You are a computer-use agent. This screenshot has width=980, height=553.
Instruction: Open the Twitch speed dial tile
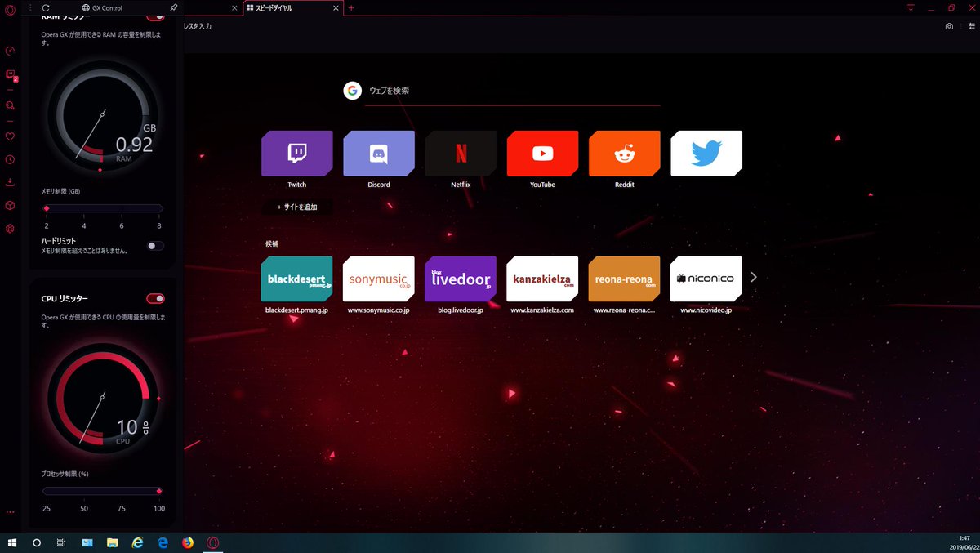tap(297, 154)
